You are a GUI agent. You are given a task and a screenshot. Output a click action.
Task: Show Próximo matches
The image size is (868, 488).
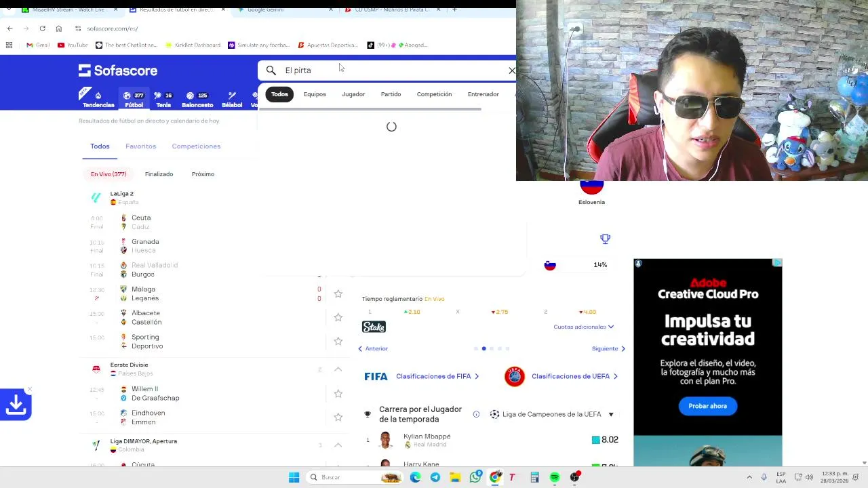203,174
